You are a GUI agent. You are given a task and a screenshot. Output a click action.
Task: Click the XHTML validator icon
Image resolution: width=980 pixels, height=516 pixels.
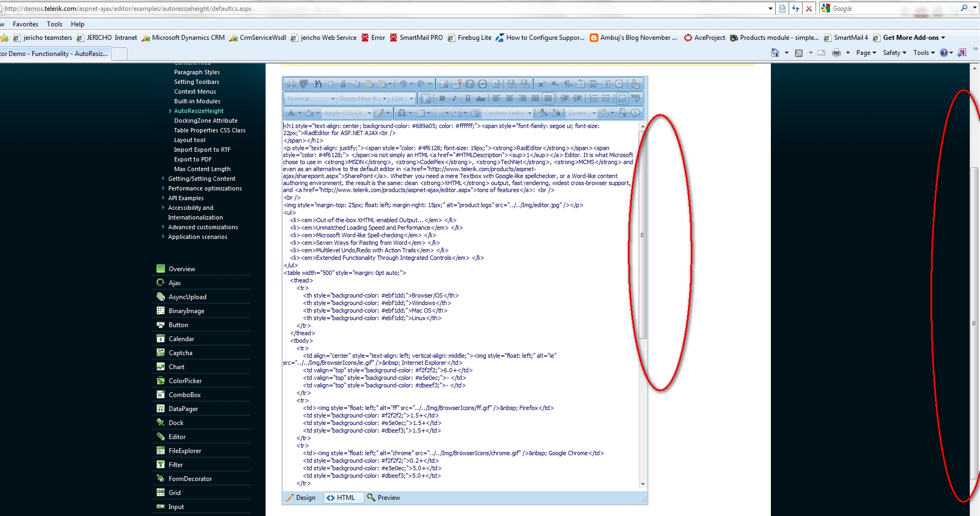point(636,98)
